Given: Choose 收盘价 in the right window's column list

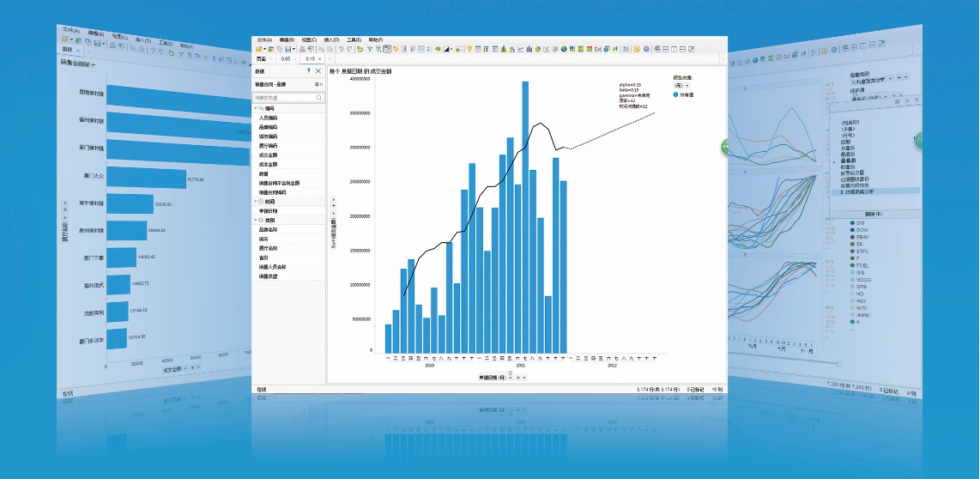Looking at the screenshot, I should click(x=848, y=167).
